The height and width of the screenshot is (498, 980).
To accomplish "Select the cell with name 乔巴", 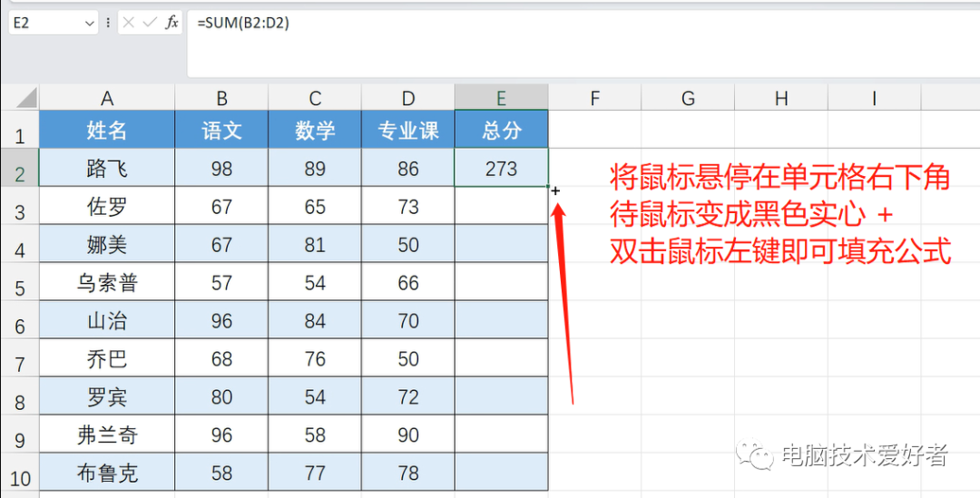I will coord(107,358).
